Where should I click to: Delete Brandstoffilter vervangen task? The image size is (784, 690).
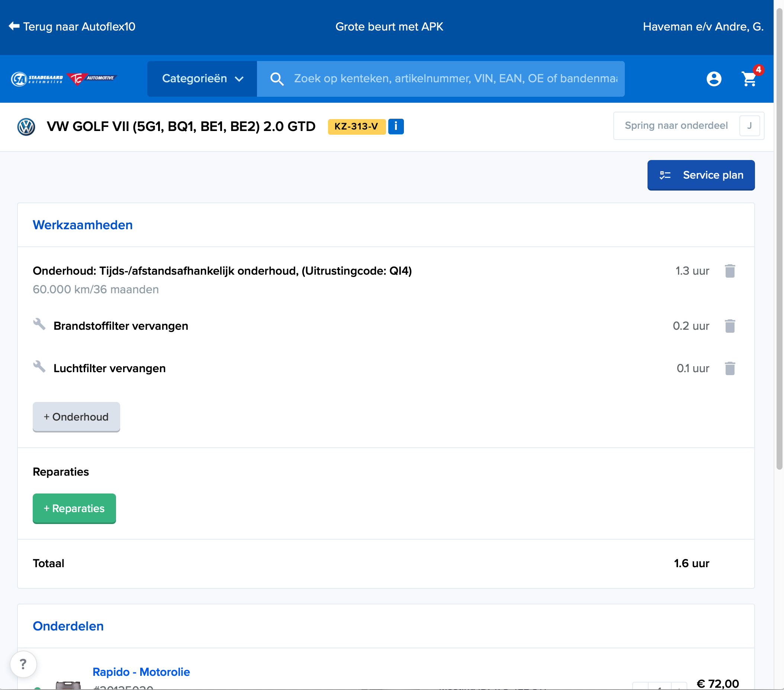(x=730, y=326)
